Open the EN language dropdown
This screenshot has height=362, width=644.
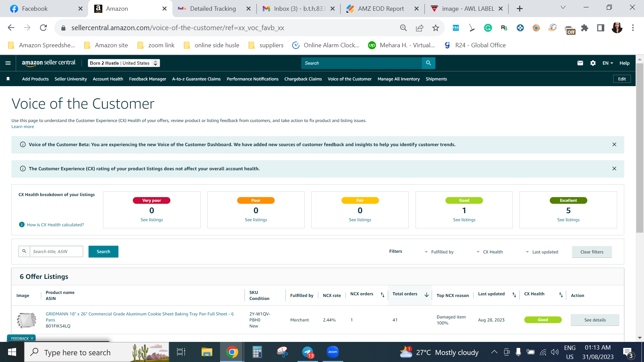click(x=608, y=63)
